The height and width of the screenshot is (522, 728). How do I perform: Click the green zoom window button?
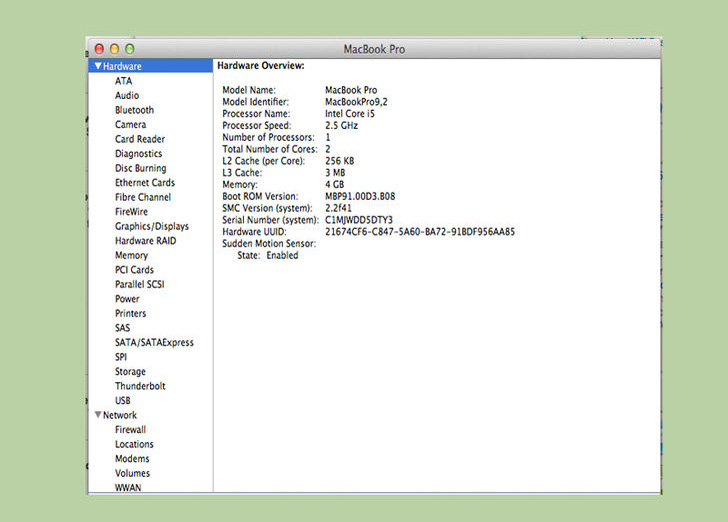(130, 48)
